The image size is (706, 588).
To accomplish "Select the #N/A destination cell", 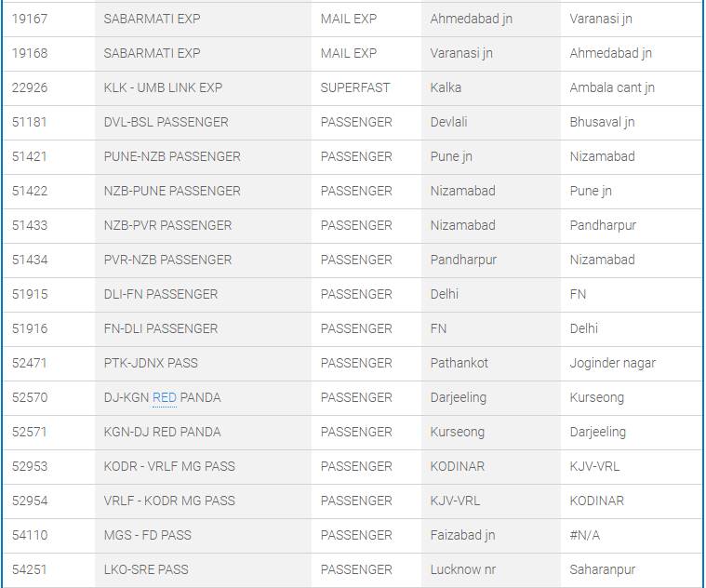I will coord(585,535).
